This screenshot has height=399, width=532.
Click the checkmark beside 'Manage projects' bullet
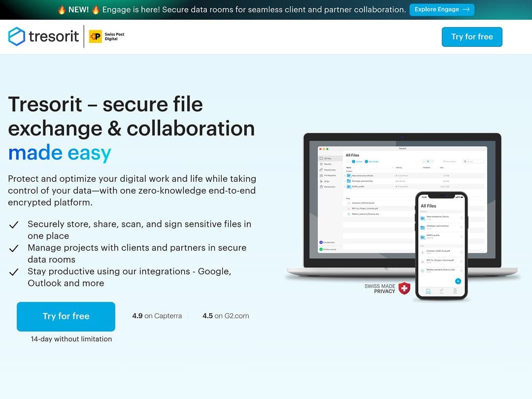pyautogui.click(x=14, y=248)
